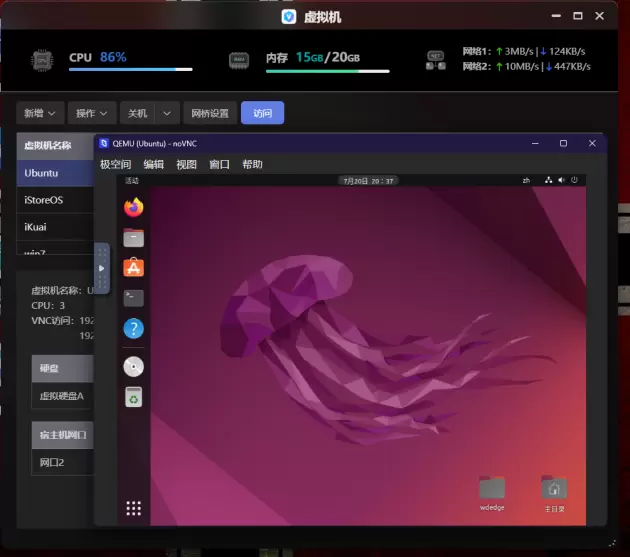Open the 新增 dropdown
The width and height of the screenshot is (630, 557).
coord(41,113)
